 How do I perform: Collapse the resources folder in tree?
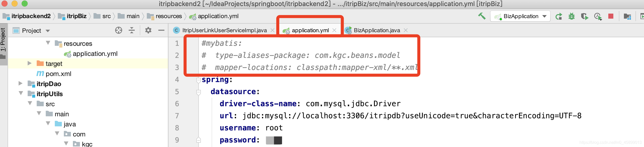tap(48, 43)
